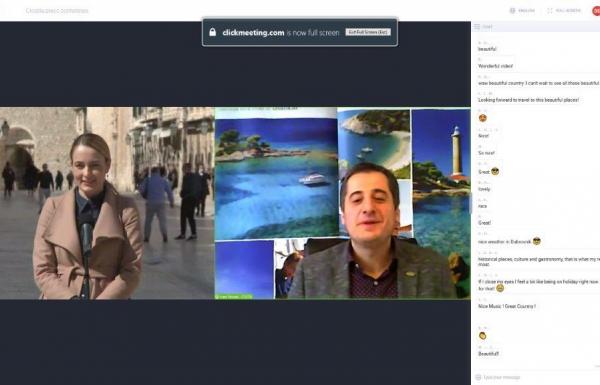Viewport: 600px width, 385px height.
Task: Select the Chat tab header
Action: [x=487, y=27]
